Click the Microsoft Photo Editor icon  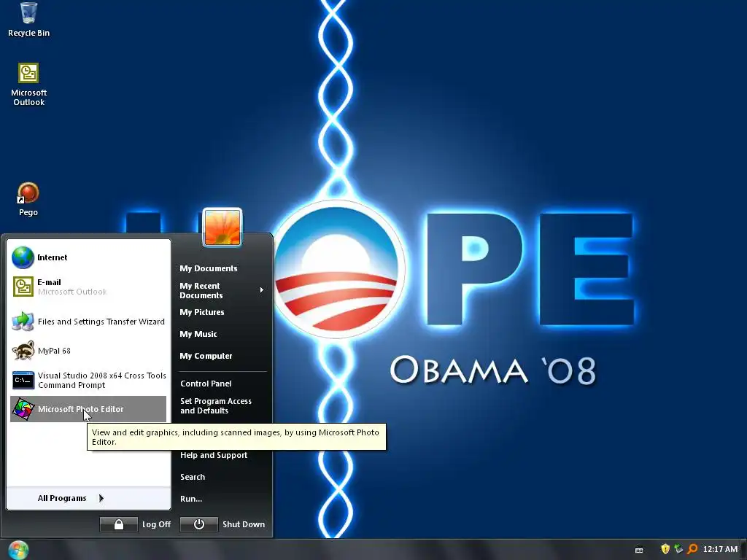click(23, 409)
